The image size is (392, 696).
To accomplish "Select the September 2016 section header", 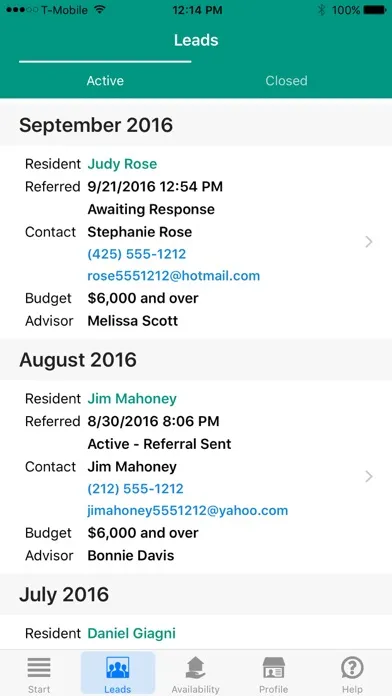I will coord(196,125).
